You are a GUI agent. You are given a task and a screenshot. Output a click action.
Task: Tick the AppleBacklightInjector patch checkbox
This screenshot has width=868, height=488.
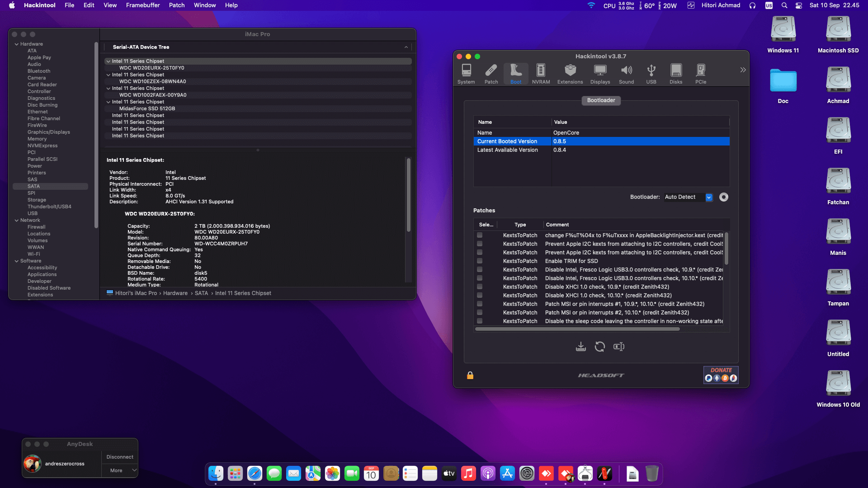480,235
